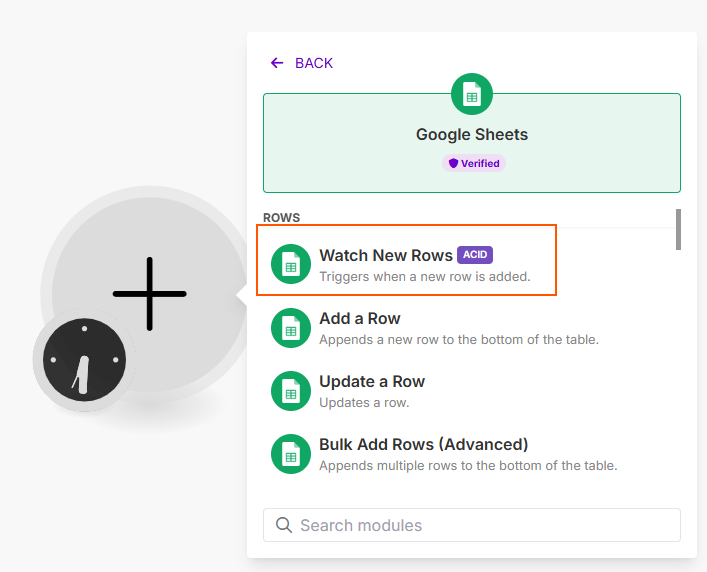Select the Watch New Rows module
Image resolution: width=707 pixels, height=572 pixels.
pyautogui.click(x=386, y=256)
